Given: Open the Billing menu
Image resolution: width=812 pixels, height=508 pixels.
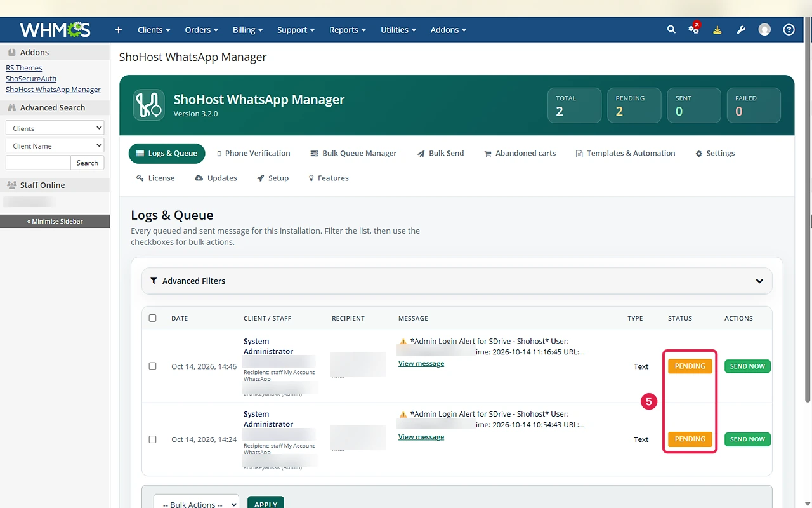Looking at the screenshot, I should pos(247,30).
